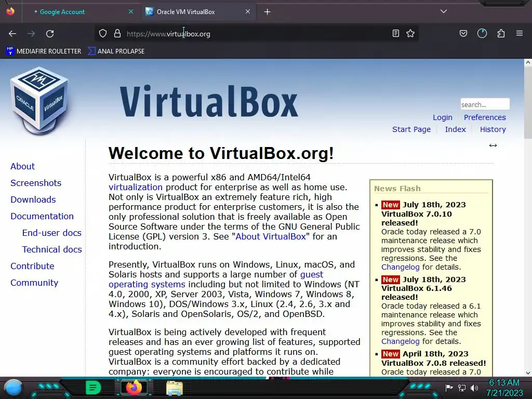Open the About sidebar link
The width and height of the screenshot is (532, 399).
(22, 166)
